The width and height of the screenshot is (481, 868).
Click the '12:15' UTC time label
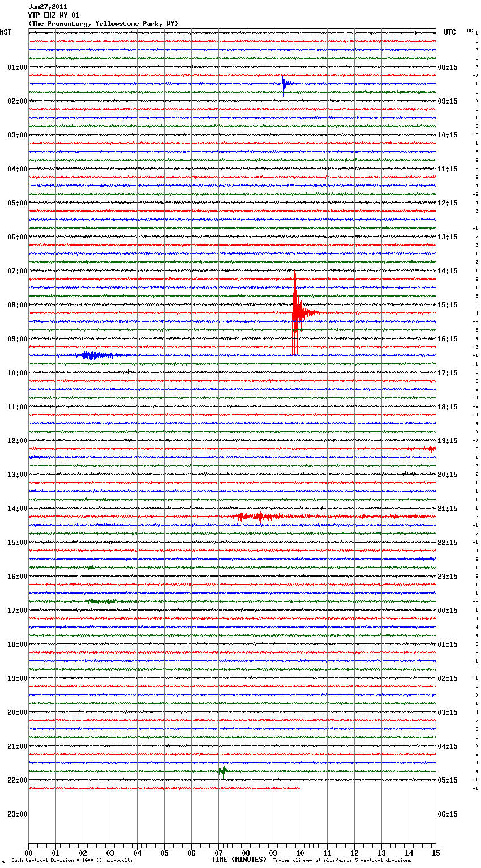(448, 203)
